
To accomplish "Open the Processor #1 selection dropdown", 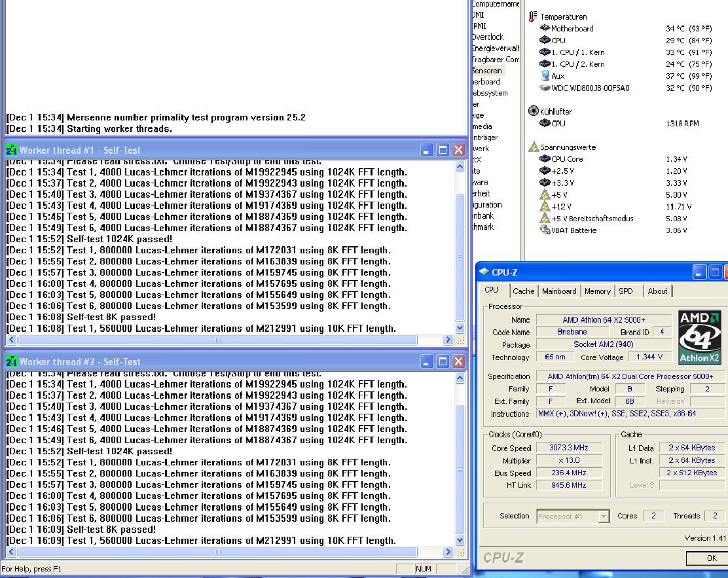I will [x=604, y=516].
